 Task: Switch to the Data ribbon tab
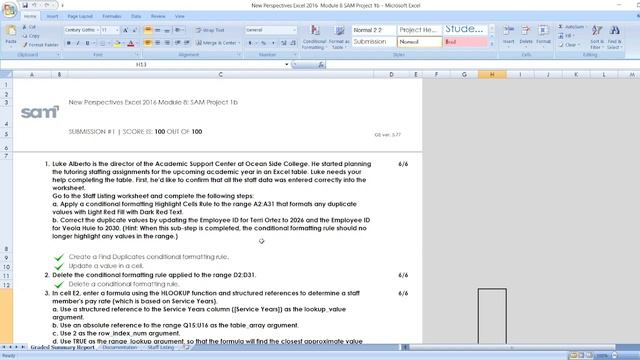point(136,16)
